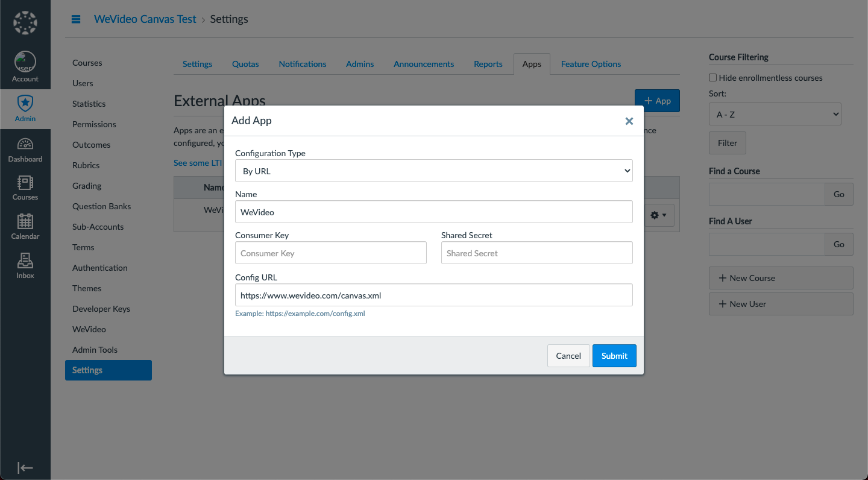Open Developer Keys in the account menu

(101, 309)
